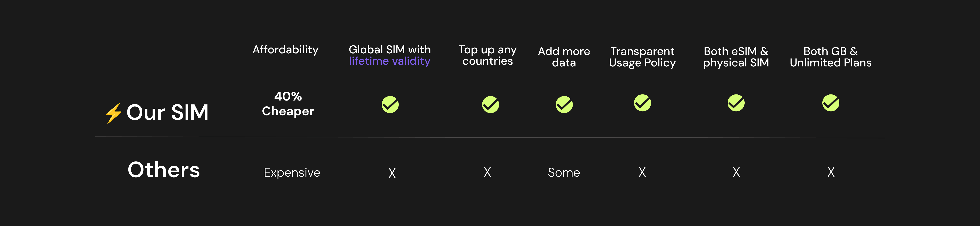The image size is (980, 226).
Task: Click the lightning bolt icon beside Our SIM
Action: [x=113, y=113]
